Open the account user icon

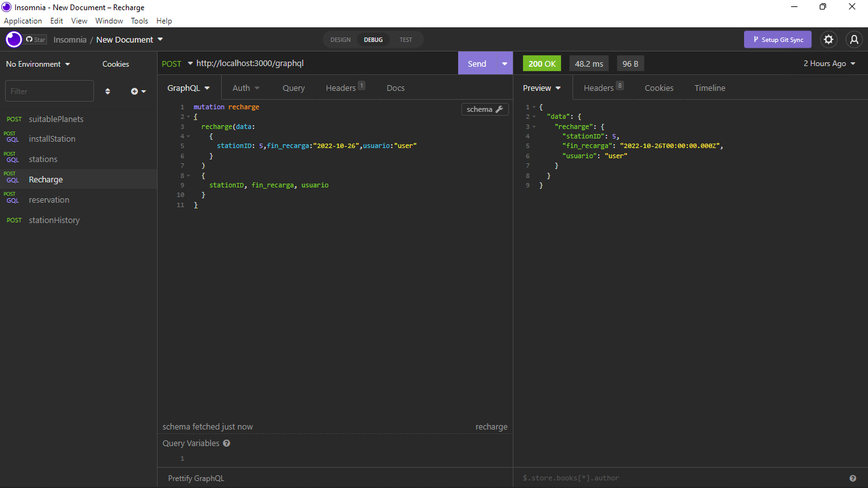[854, 39]
